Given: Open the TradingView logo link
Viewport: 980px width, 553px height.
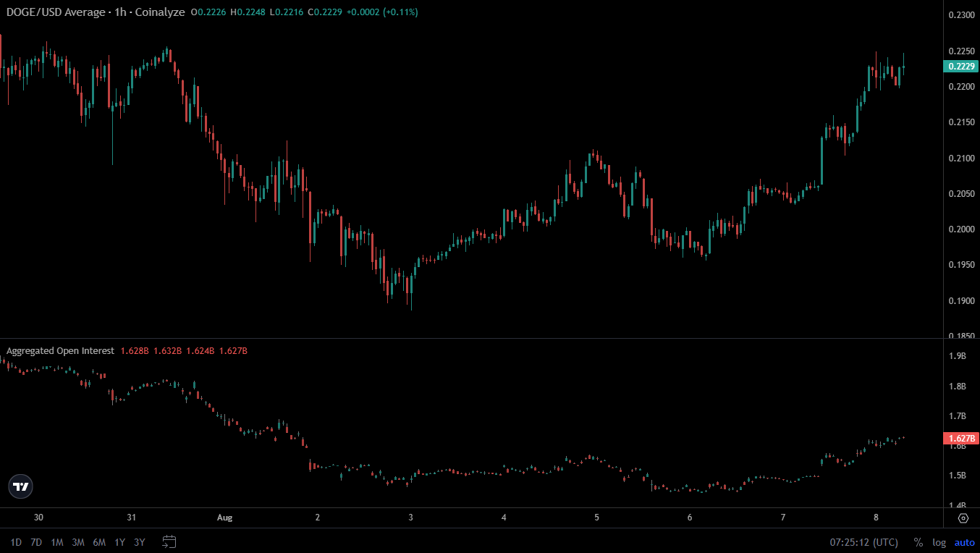Looking at the screenshot, I should pyautogui.click(x=21, y=486).
